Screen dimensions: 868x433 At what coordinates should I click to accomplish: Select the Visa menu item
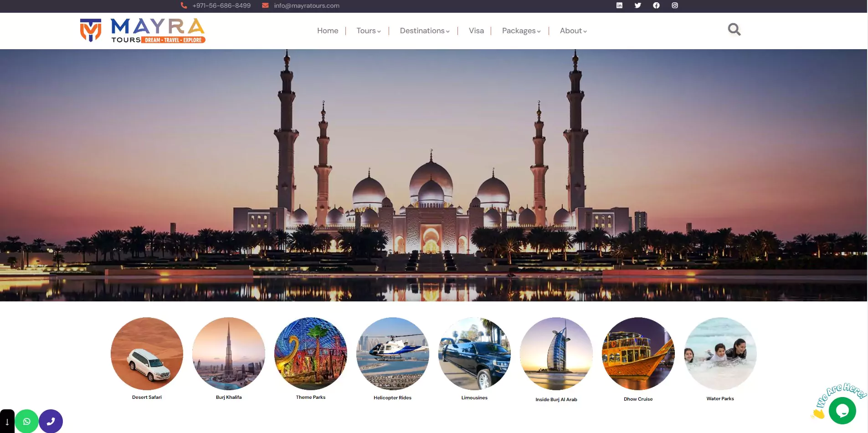[x=476, y=31]
